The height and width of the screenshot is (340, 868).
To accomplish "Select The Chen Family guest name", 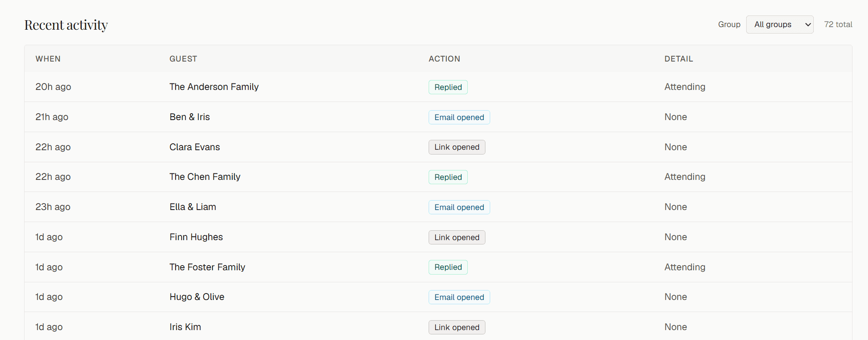I will [x=205, y=177].
